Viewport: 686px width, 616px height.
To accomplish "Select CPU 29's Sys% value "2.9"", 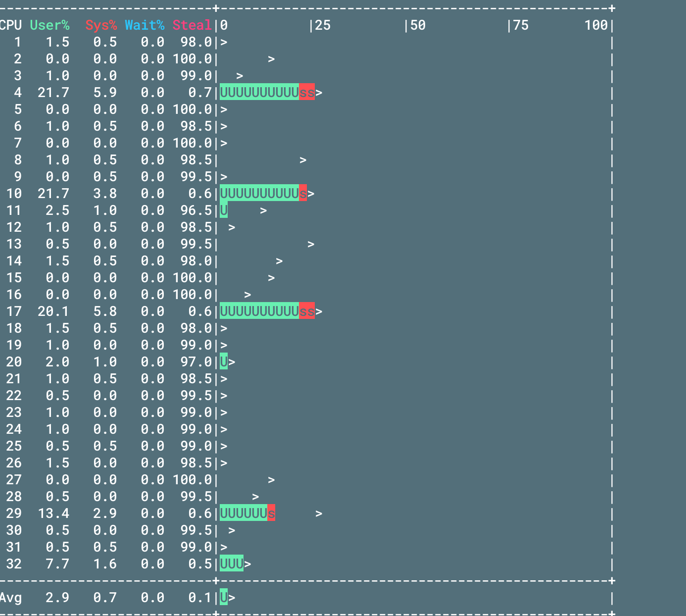I will click(x=105, y=513).
